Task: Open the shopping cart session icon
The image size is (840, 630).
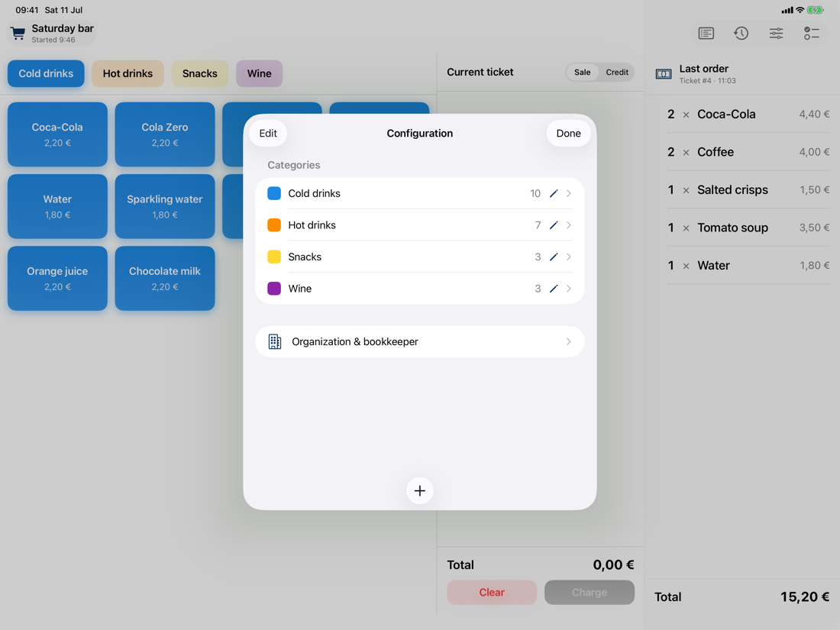Action: 18,33
